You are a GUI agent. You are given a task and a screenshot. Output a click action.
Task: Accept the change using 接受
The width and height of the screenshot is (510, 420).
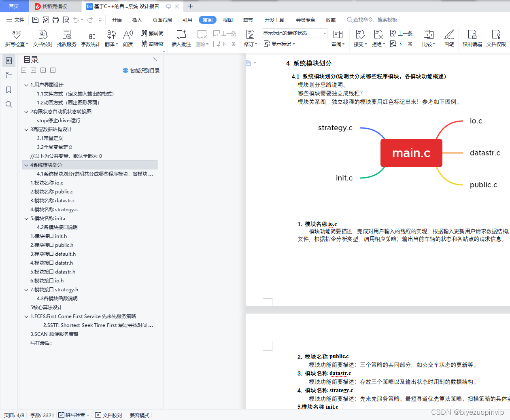[359, 38]
